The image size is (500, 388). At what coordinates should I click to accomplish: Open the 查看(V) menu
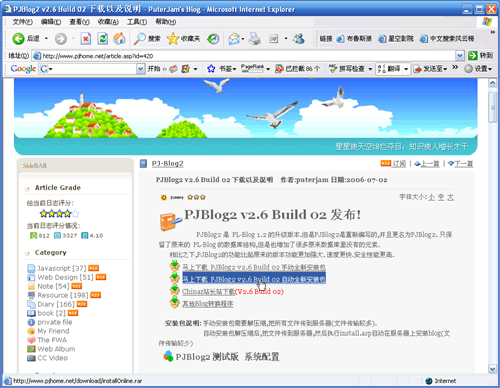(x=79, y=22)
